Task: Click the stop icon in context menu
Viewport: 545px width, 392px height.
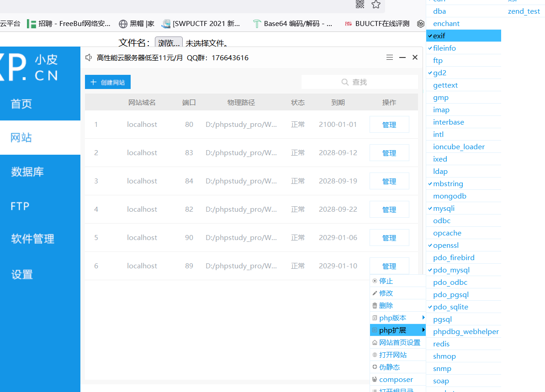Action: (375, 281)
